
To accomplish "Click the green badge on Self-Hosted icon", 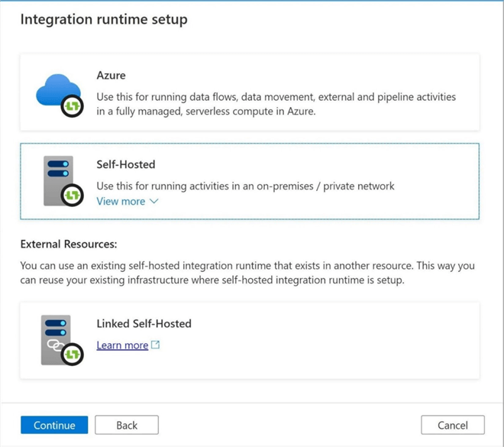I will tap(72, 196).
